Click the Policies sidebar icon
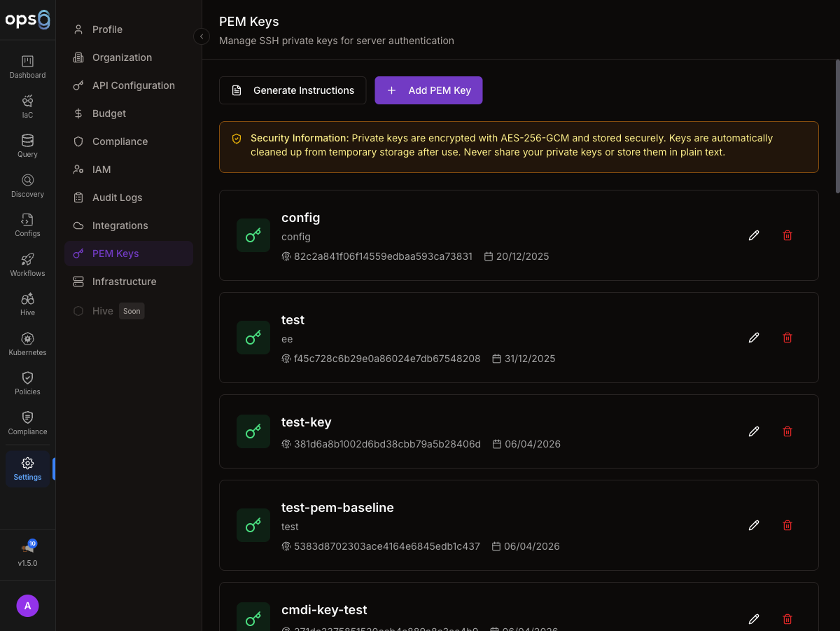This screenshot has height=631, width=840. click(27, 382)
